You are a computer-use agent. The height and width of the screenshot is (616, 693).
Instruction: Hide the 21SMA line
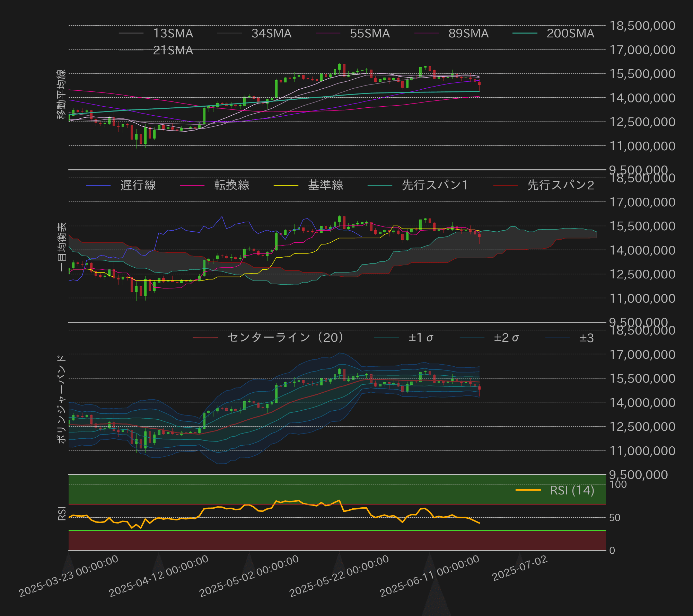tap(173, 50)
